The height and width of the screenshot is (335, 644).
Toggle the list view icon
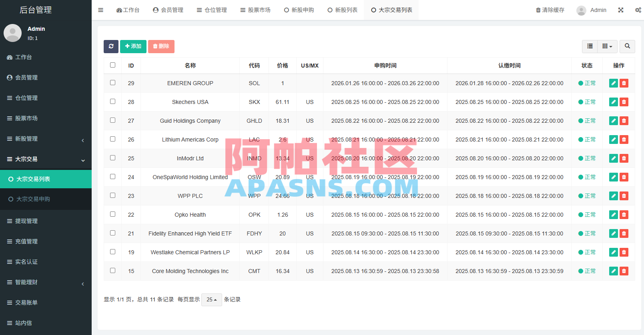pyautogui.click(x=590, y=46)
